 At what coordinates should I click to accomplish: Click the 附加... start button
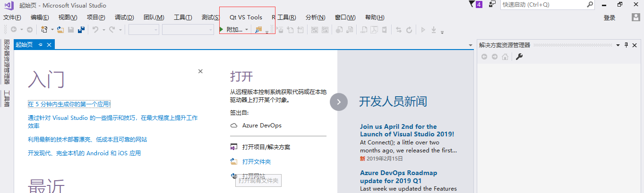tap(231, 30)
